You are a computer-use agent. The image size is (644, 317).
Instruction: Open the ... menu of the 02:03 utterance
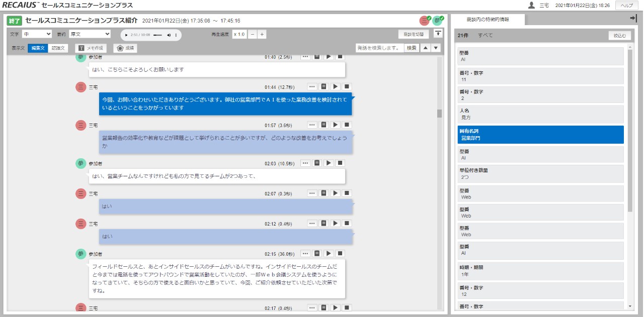coord(305,163)
